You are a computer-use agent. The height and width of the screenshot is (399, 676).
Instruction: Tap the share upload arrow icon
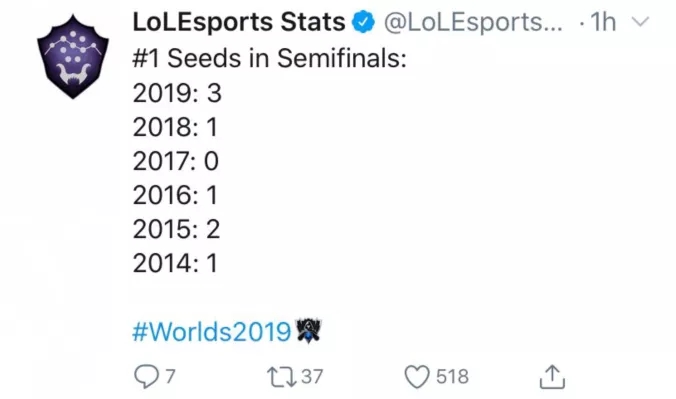552,377
